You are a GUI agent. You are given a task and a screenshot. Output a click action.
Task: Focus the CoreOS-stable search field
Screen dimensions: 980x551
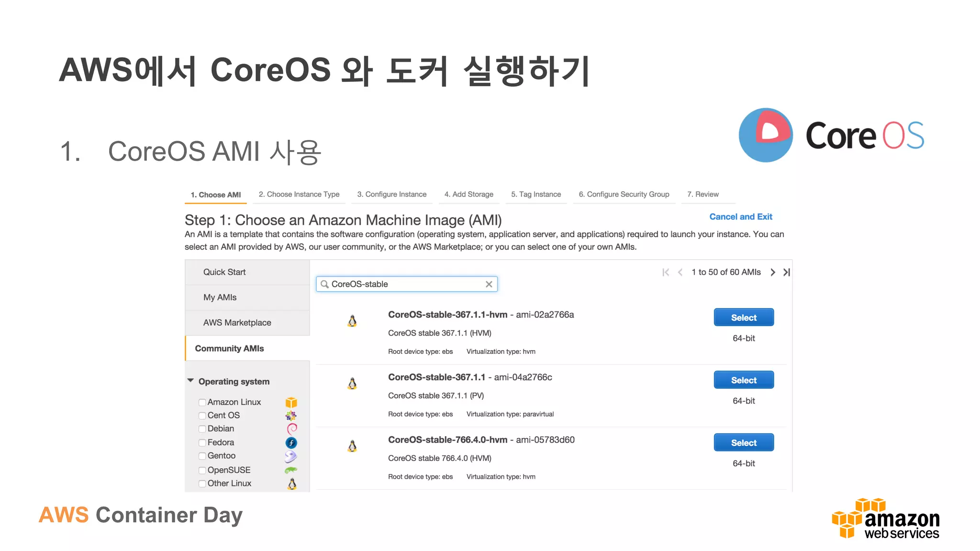[x=407, y=284]
